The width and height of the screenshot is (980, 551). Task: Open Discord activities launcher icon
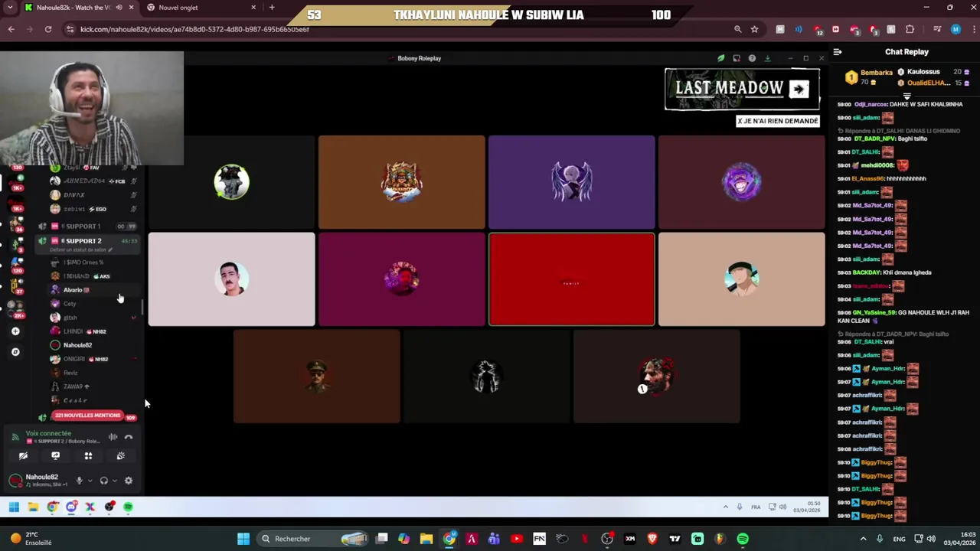pos(88,455)
